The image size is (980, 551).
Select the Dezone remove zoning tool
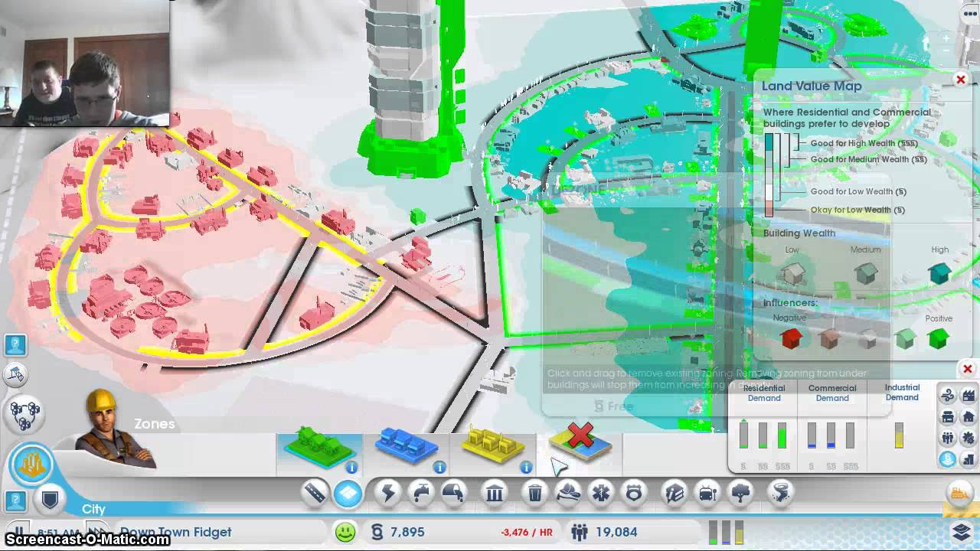point(581,445)
